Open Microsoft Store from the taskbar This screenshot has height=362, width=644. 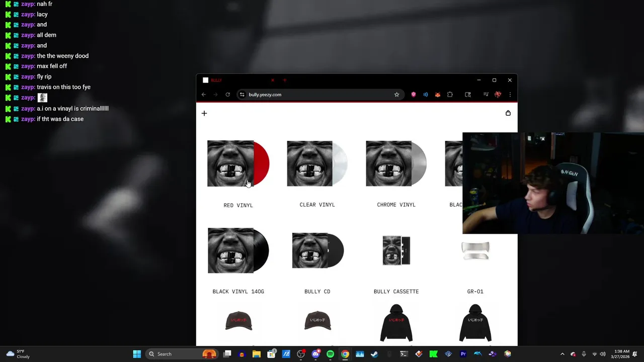tap(271, 354)
